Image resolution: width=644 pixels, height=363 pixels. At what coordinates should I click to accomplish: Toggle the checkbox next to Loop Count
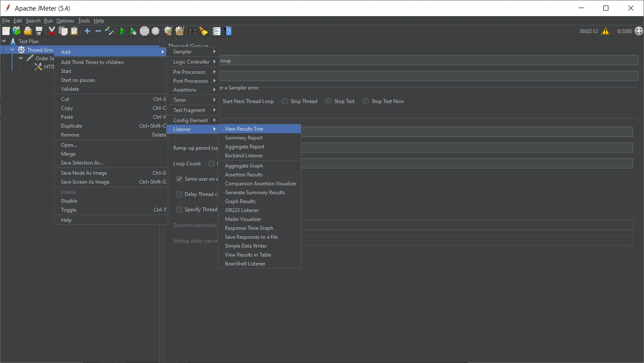pos(211,164)
